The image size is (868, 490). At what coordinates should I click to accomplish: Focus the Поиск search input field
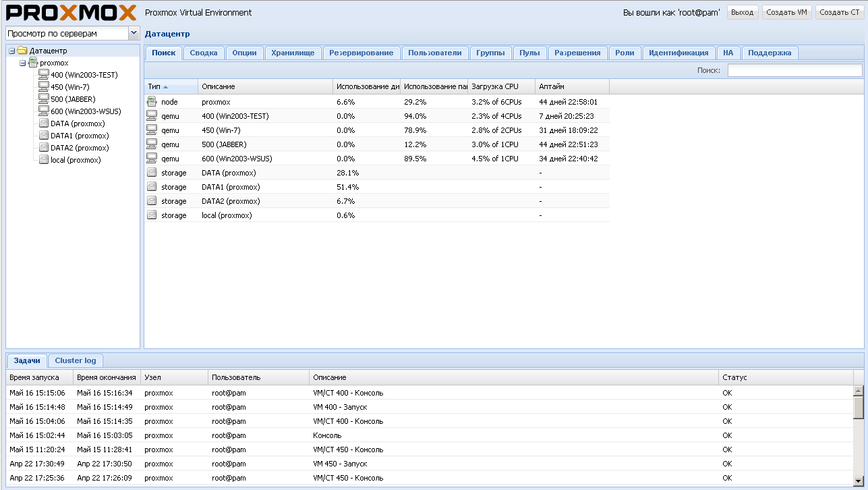794,70
